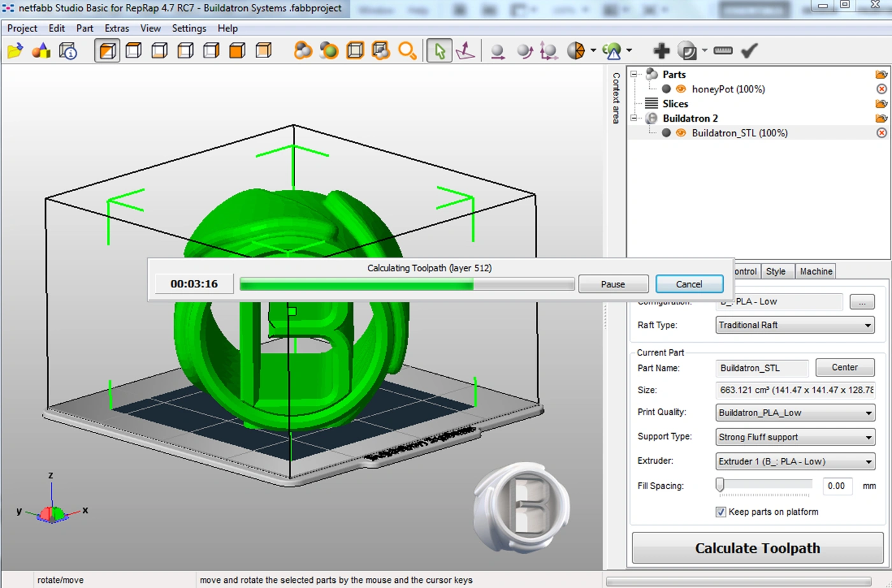892x588 pixels.
Task: Open the Raft Type dropdown
Action: pyautogui.click(x=795, y=326)
